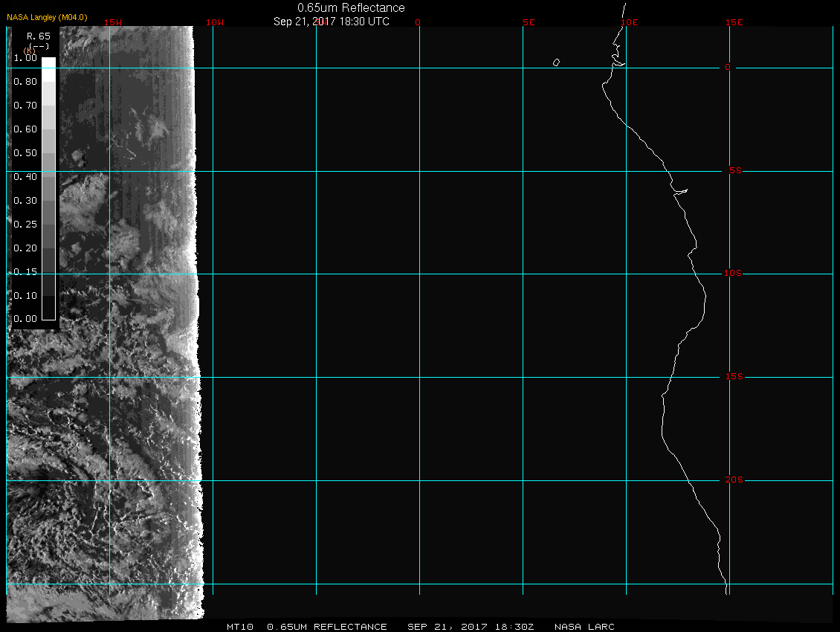This screenshot has height=632, width=840.
Task: Click the 15W longitude label
Action: 112,22
